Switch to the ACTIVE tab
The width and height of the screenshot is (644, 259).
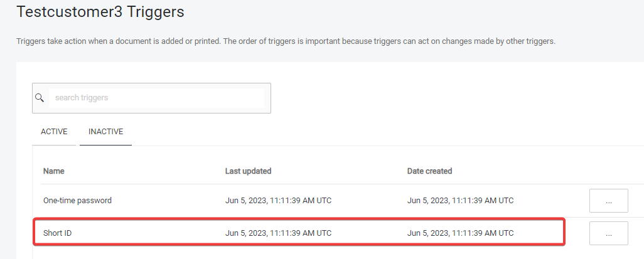54,132
